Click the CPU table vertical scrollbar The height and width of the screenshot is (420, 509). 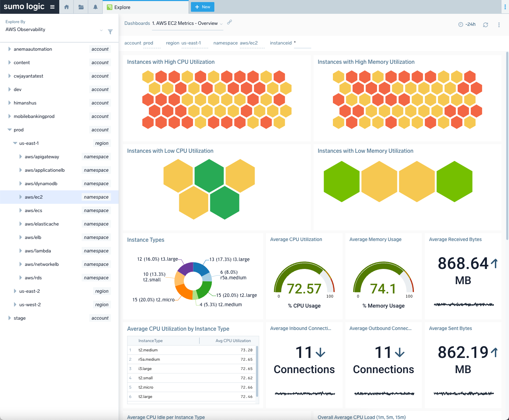(x=257, y=371)
